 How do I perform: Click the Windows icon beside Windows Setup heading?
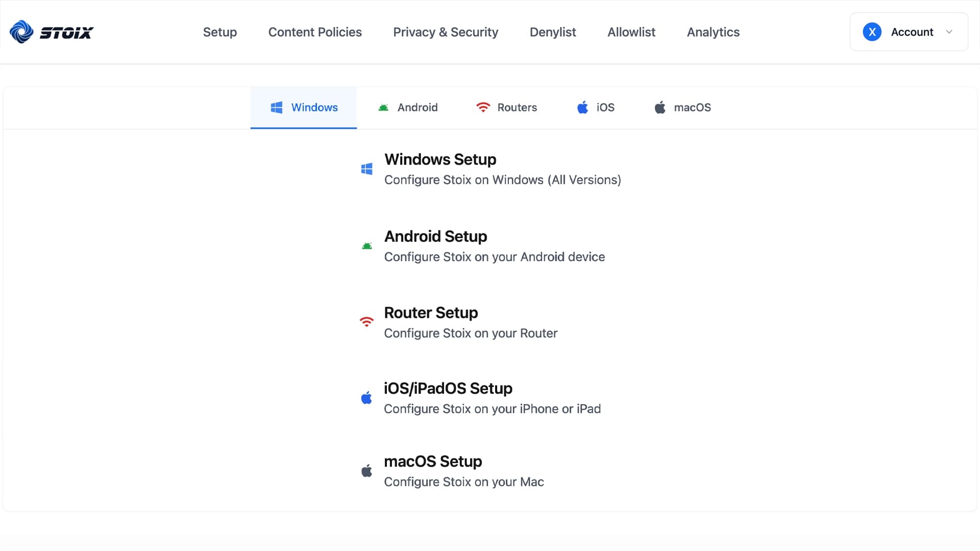tap(367, 168)
